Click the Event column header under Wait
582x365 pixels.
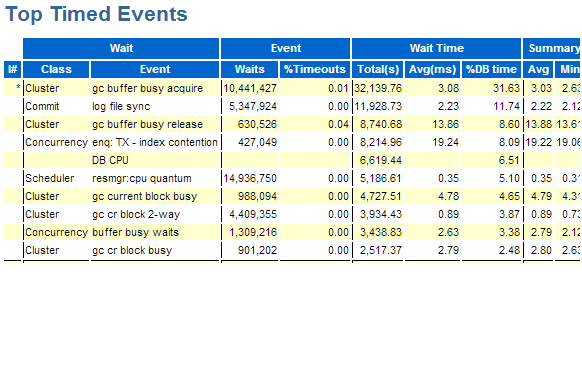(x=155, y=69)
